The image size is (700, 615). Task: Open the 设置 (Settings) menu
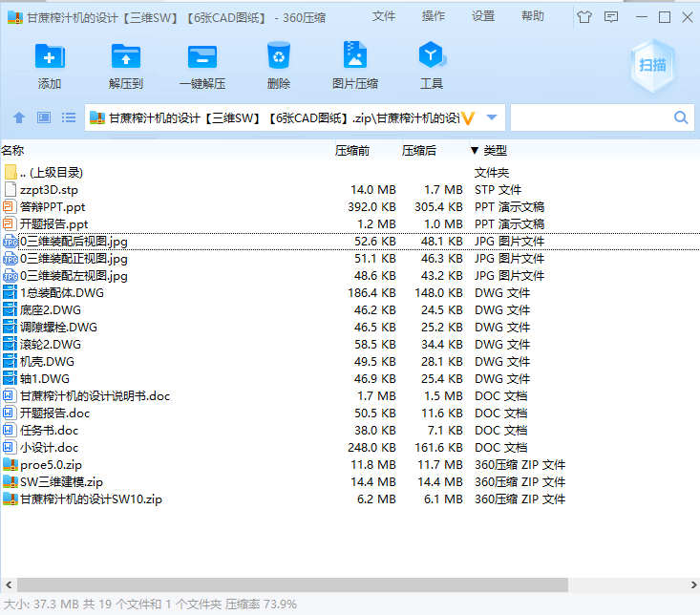(x=483, y=16)
